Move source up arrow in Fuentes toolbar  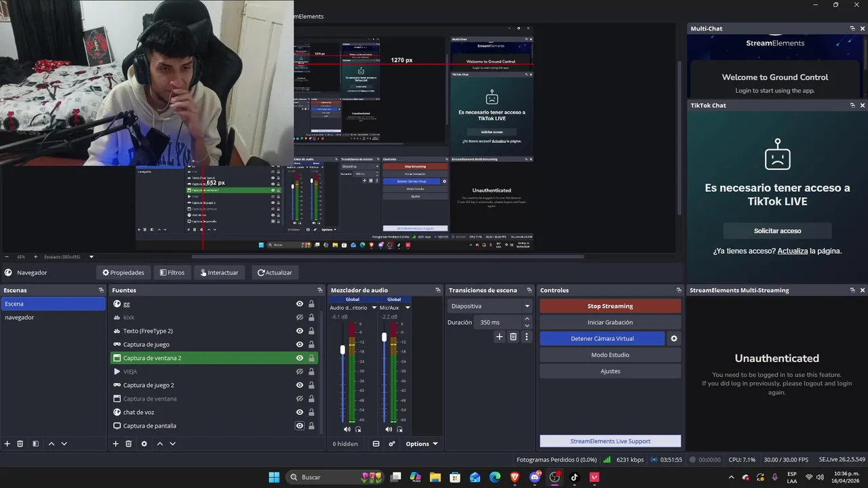pyautogui.click(x=160, y=444)
